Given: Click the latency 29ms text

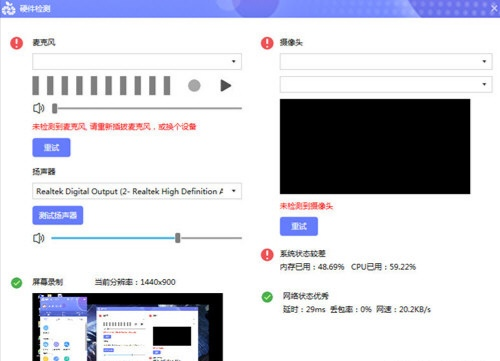Looking at the screenshot, I should click(x=304, y=309).
